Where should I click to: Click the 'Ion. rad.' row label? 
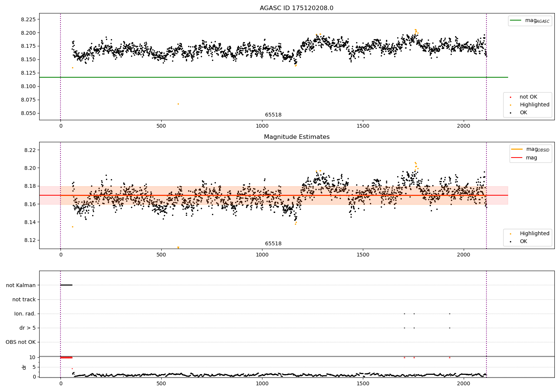click(x=25, y=314)
